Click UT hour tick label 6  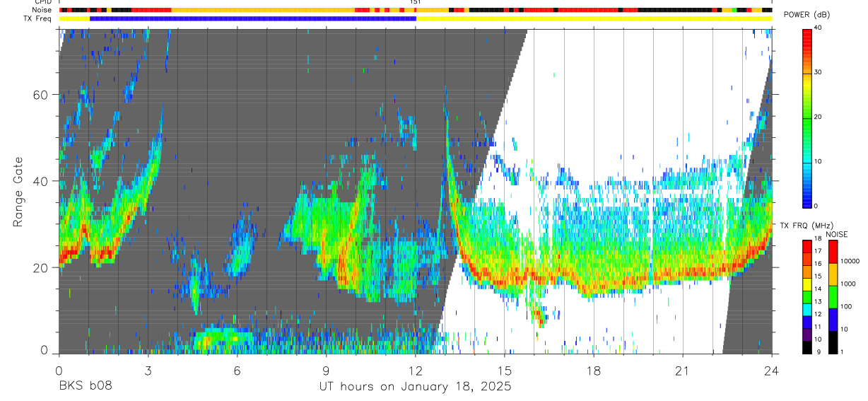pos(237,371)
